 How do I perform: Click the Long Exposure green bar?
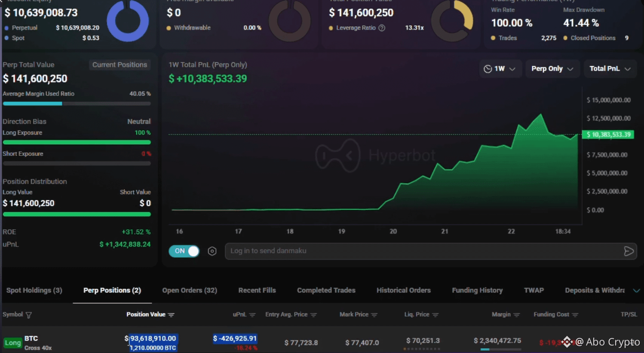point(77,142)
